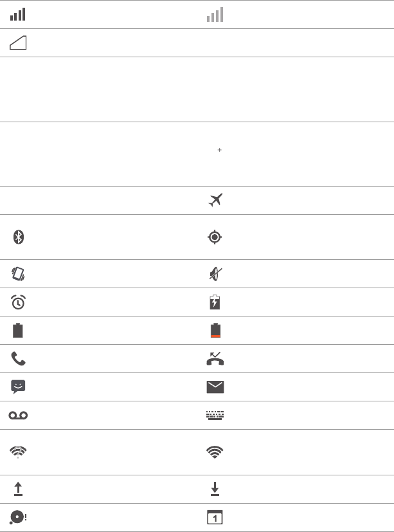
Task: Click the faded weak signal bars icon
Action: click(x=215, y=15)
